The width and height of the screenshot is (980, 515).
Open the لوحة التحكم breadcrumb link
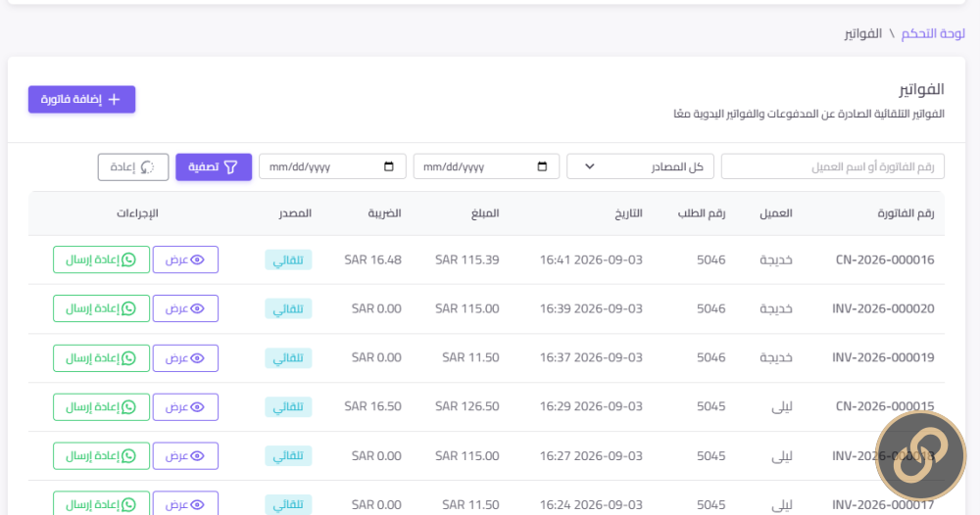(933, 33)
